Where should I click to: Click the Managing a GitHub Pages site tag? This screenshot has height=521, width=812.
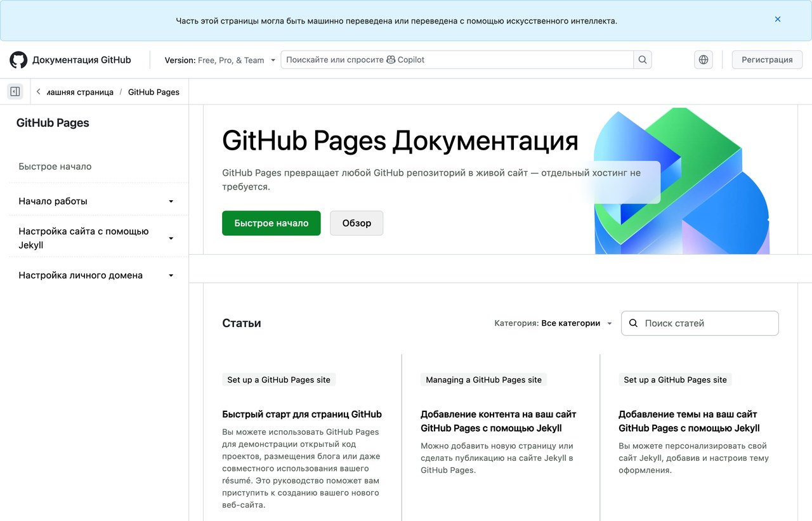tap(483, 380)
